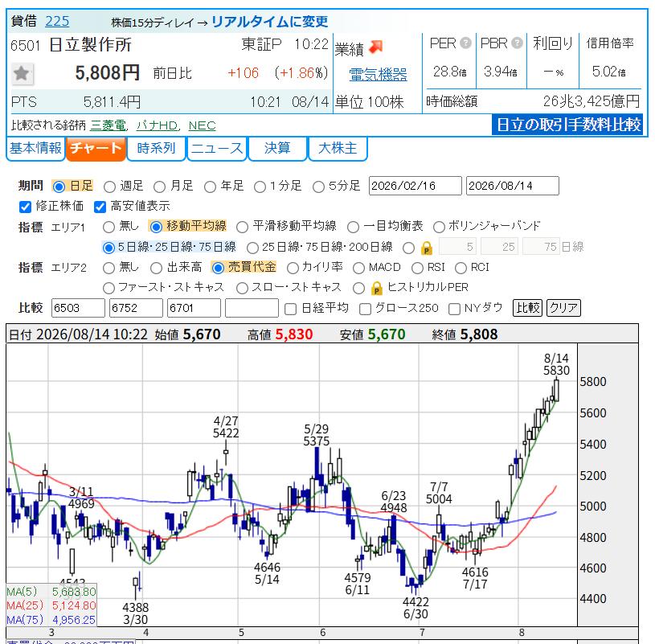Screen dimensions: 655x644
Task: Open the 決算 tab
Action: coord(277,149)
